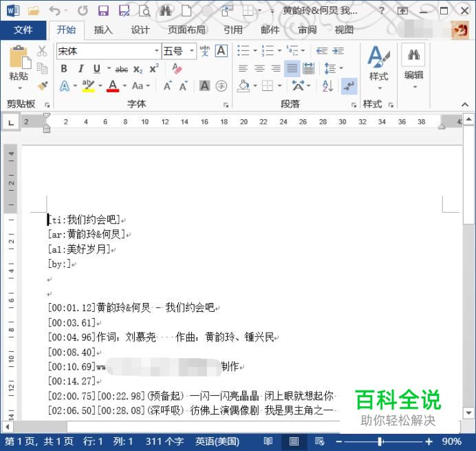
Task: Click the Increase Indent icon
Action: (x=338, y=51)
